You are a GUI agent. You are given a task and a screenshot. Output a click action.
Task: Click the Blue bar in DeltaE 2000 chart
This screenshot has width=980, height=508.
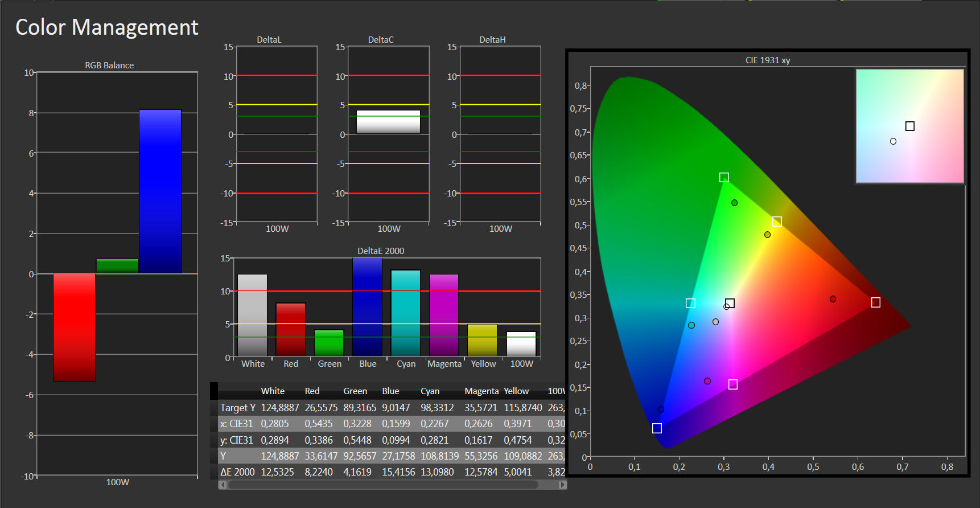[x=367, y=307]
